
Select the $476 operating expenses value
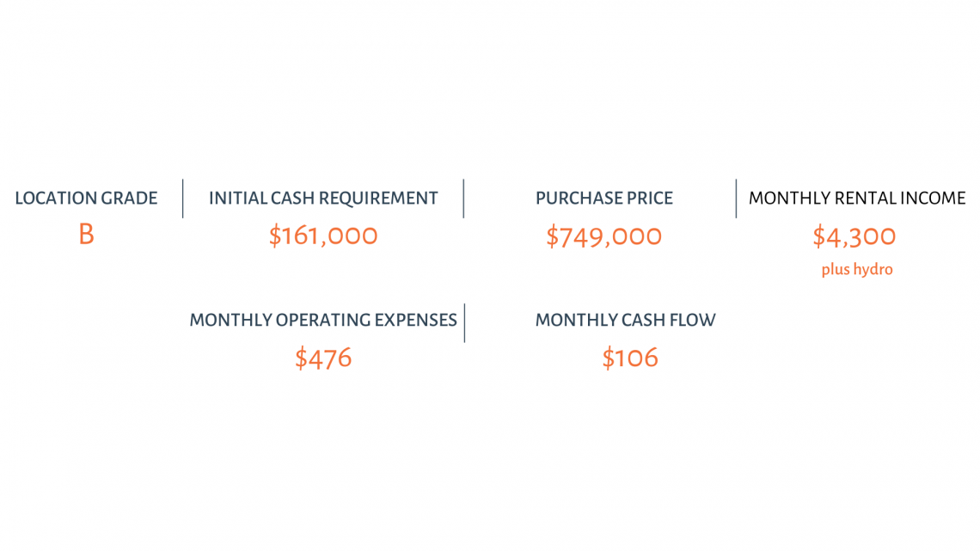click(x=323, y=358)
